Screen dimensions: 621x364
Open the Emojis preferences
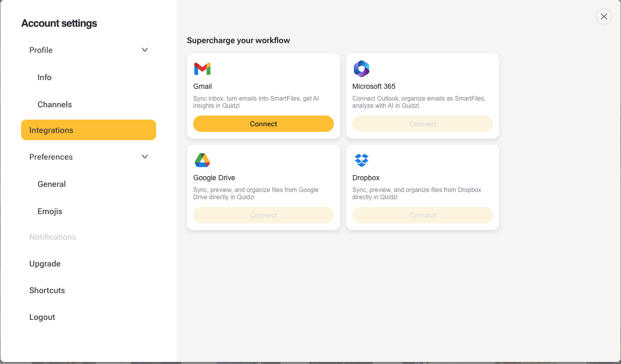click(50, 211)
